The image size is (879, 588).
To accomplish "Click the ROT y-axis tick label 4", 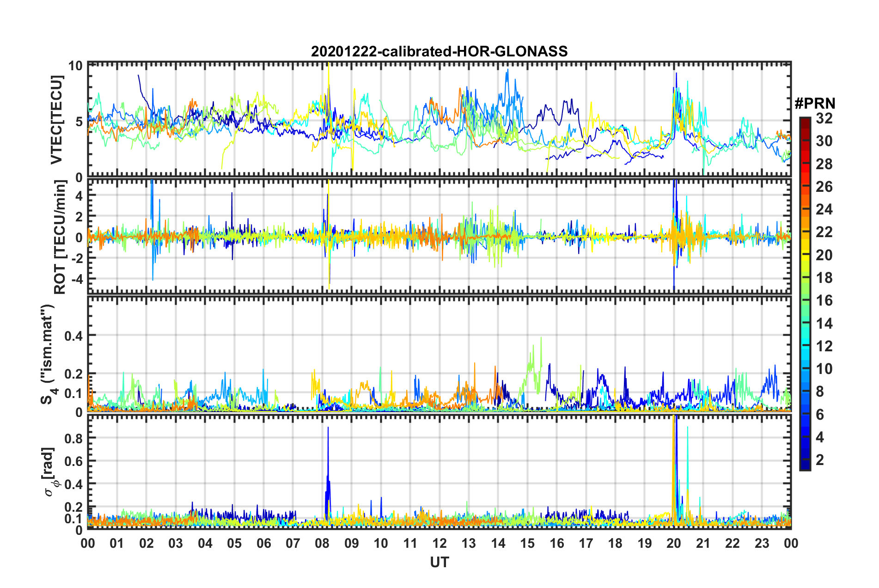I will click(79, 196).
